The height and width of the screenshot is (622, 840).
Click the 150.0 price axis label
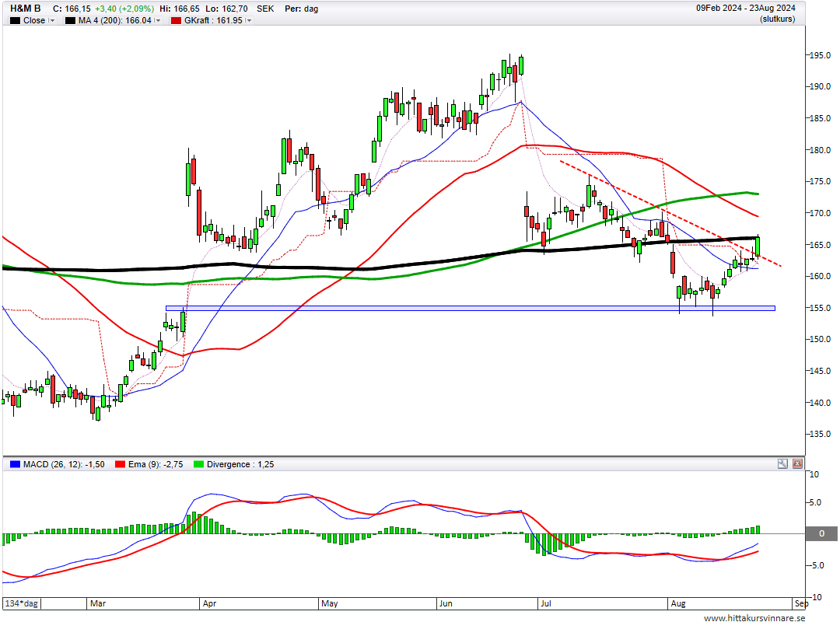(x=820, y=339)
